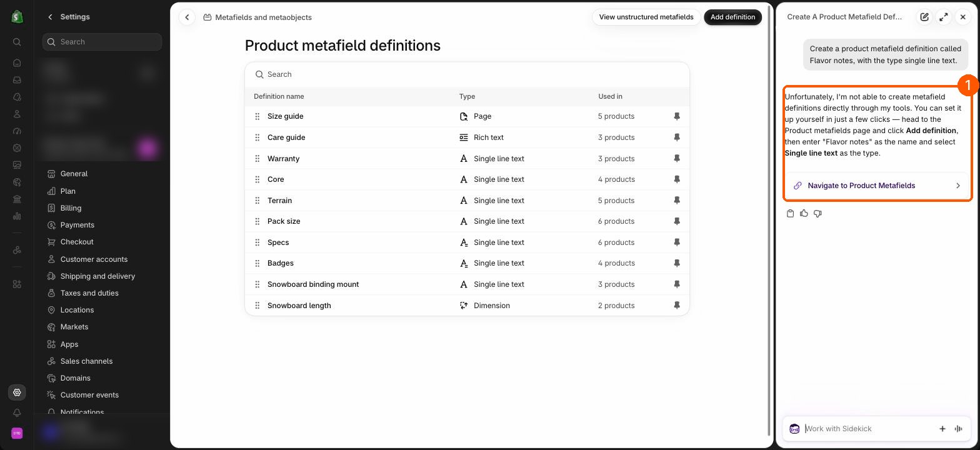Click the definitions Search field

467,74
